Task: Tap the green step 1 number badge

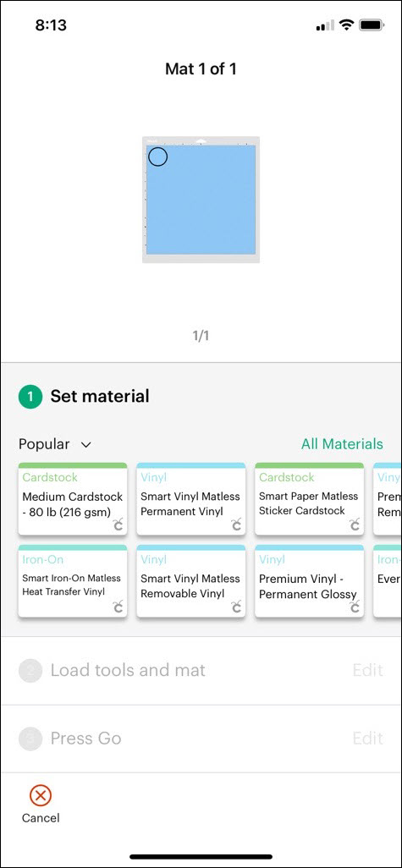Action: coord(30,397)
